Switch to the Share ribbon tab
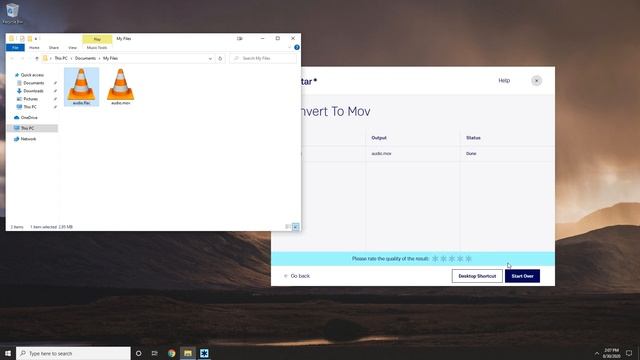640x360 pixels. [53, 48]
